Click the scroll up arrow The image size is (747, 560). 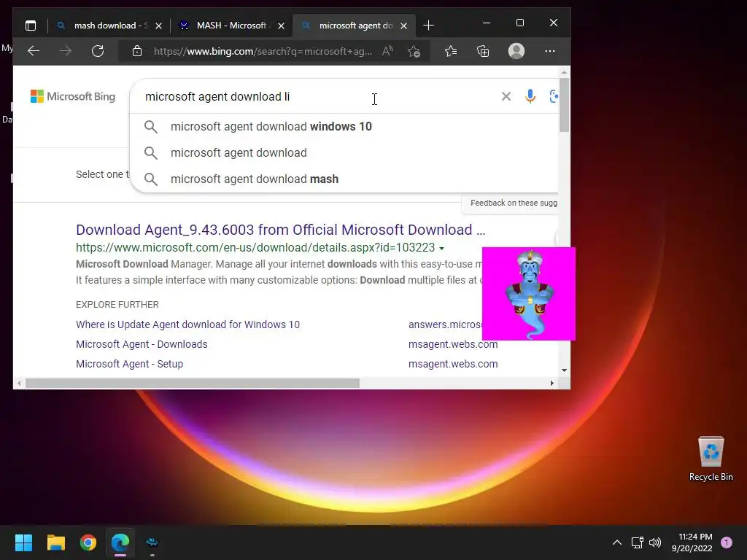[x=564, y=72]
